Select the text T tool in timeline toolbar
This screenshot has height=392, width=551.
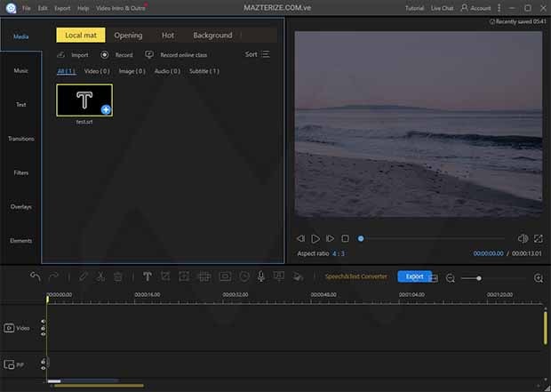click(148, 276)
